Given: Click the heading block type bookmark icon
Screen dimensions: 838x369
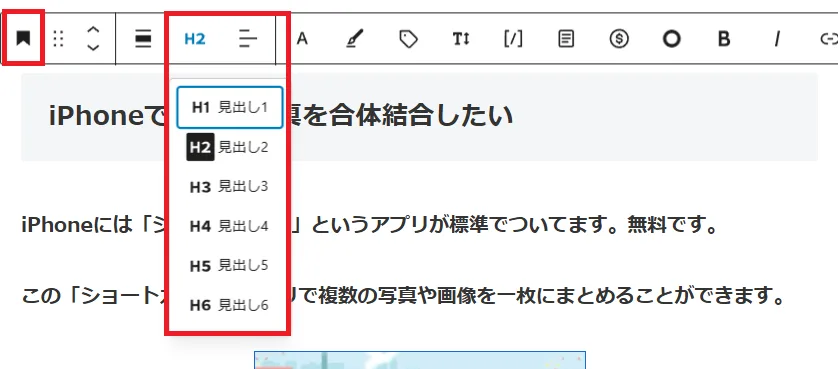Looking at the screenshot, I should point(22,39).
